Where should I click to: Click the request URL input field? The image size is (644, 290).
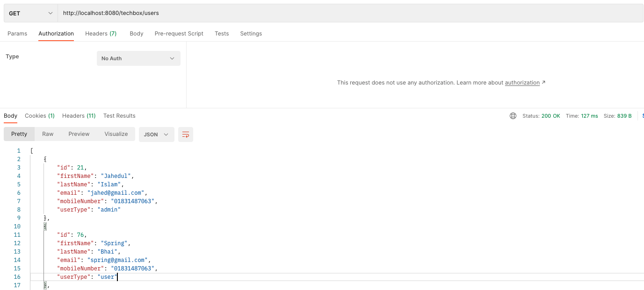pyautogui.click(x=350, y=13)
